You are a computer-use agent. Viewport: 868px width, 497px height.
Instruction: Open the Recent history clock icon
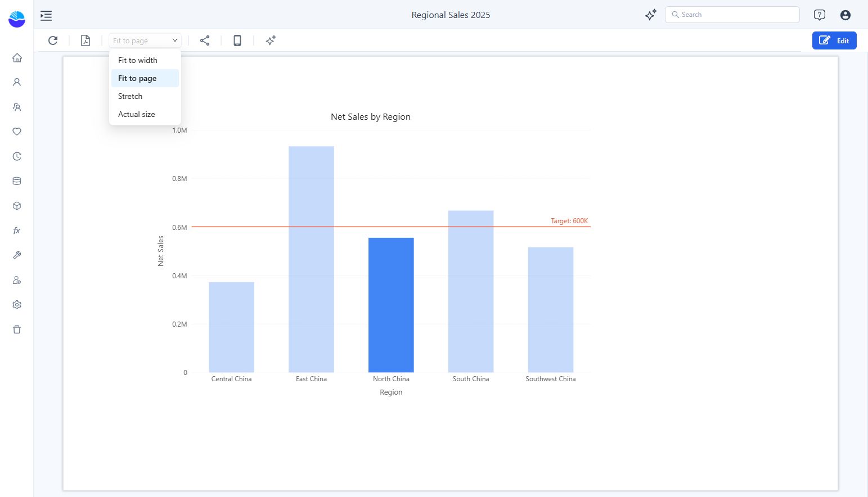(x=17, y=156)
